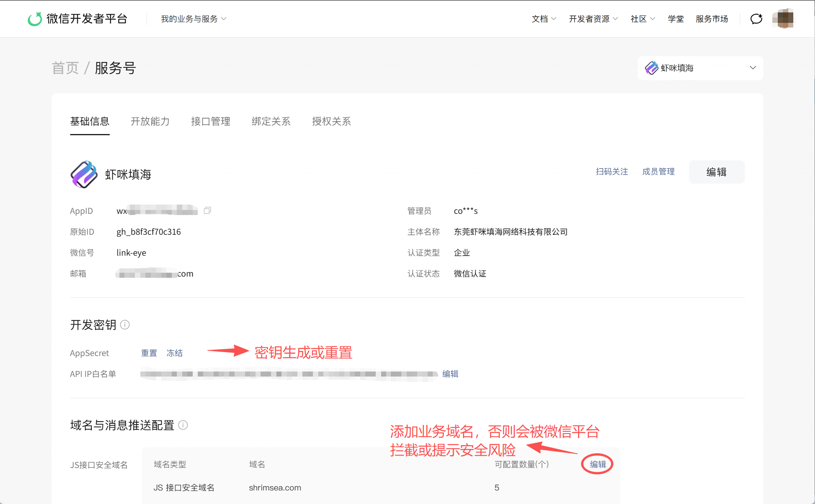The height and width of the screenshot is (504, 815).
Task: Switch to the 接口管理 tab
Action: [x=211, y=121]
